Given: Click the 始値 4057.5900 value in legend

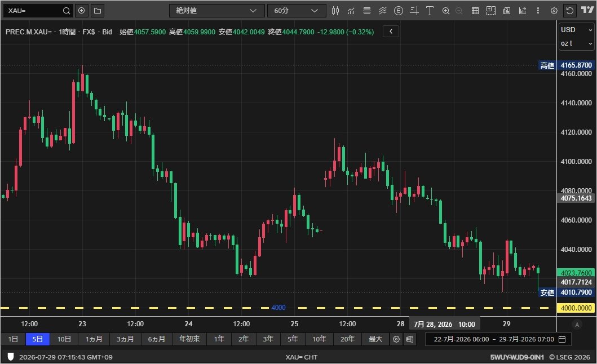Looking at the screenshot, I should [x=149, y=32].
